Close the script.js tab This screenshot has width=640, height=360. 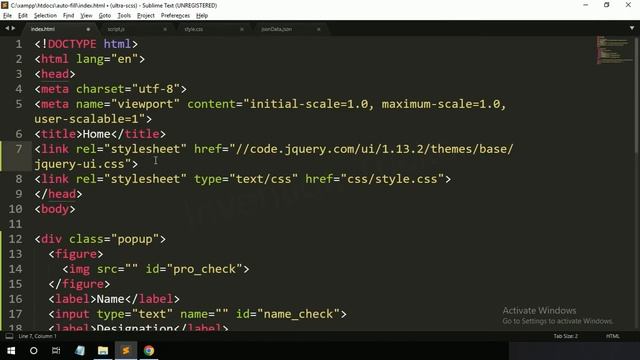pyautogui.click(x=165, y=29)
